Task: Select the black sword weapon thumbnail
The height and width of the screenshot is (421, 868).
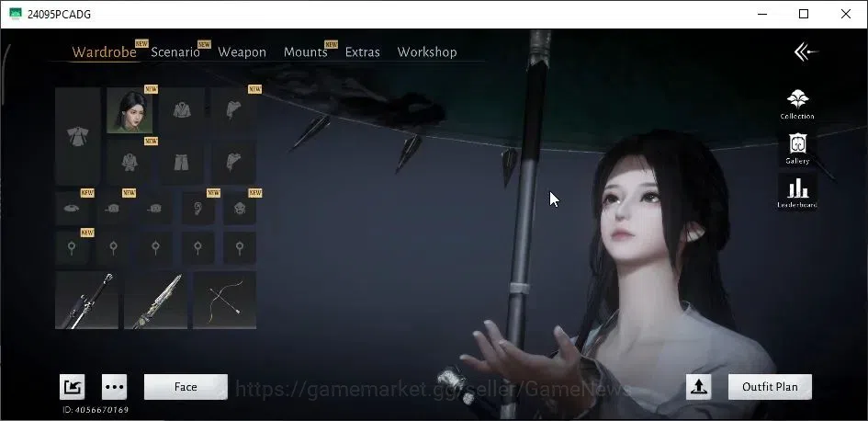Action: click(87, 301)
